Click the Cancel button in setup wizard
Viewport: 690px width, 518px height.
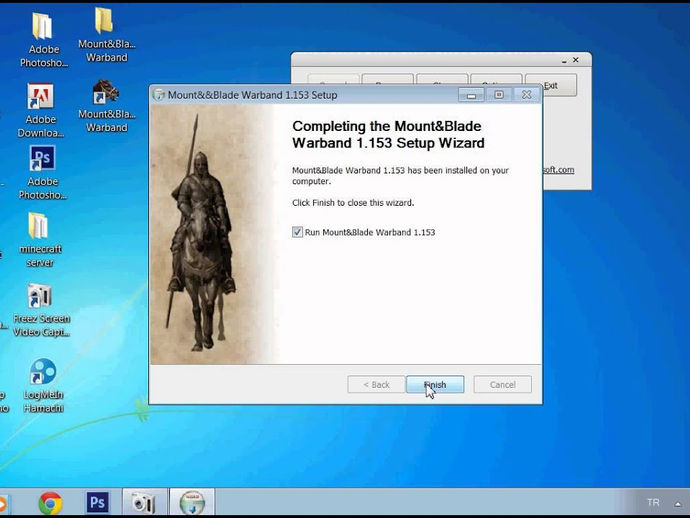(x=503, y=385)
